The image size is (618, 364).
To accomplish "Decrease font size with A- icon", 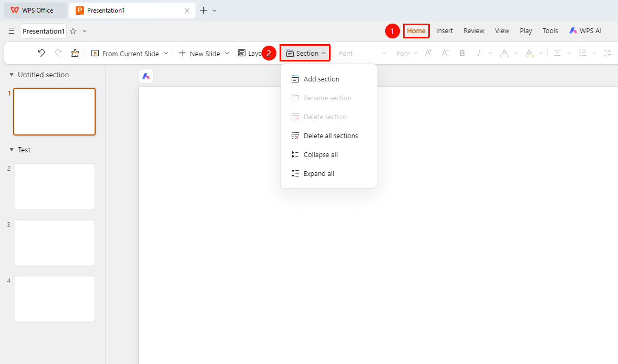I will (445, 53).
